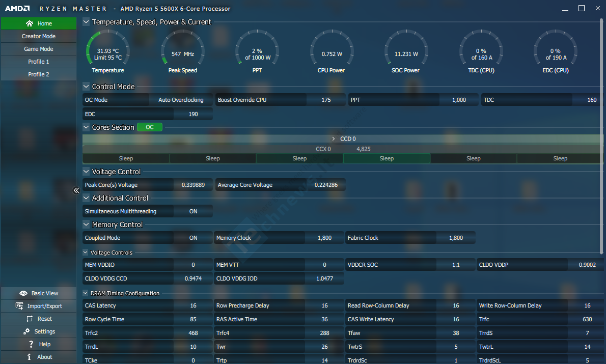Open Help from sidebar
Viewport: 606px width, 364px height.
click(39, 344)
